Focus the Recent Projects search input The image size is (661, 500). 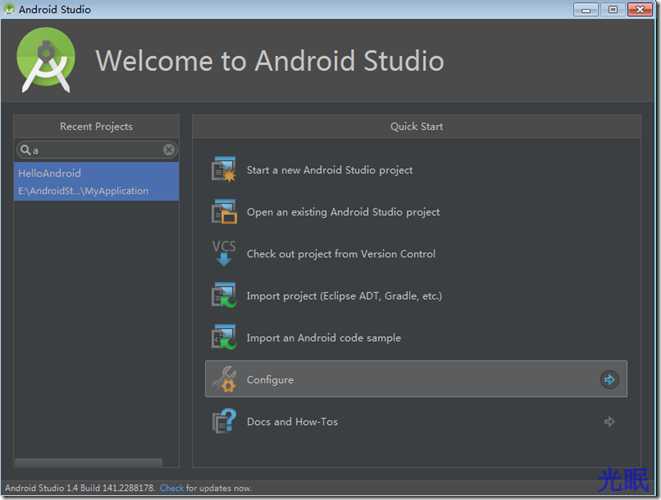tap(97, 150)
